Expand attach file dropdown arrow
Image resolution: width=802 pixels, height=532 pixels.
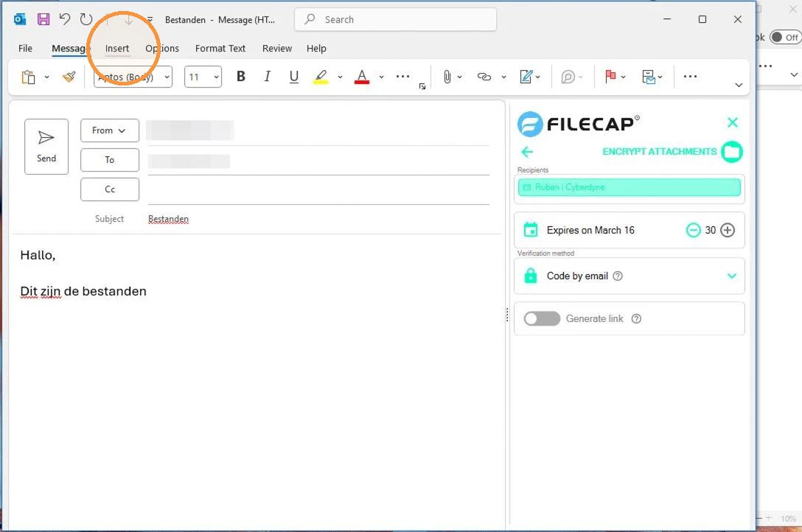459,77
